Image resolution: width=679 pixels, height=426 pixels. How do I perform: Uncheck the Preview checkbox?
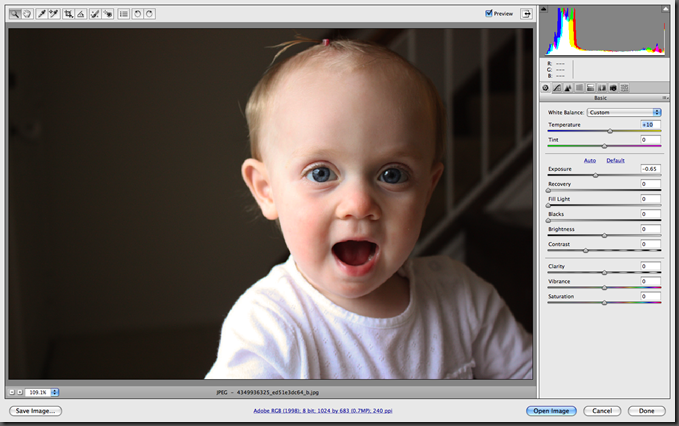[x=489, y=14]
